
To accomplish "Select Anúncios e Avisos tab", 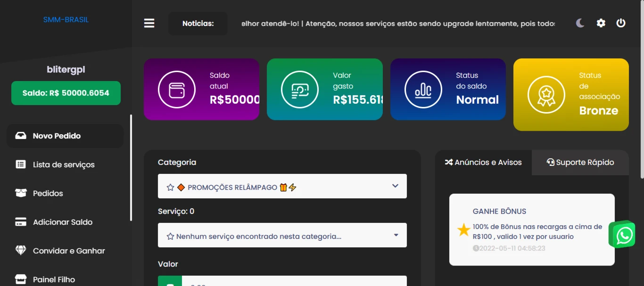I will pyautogui.click(x=483, y=163).
